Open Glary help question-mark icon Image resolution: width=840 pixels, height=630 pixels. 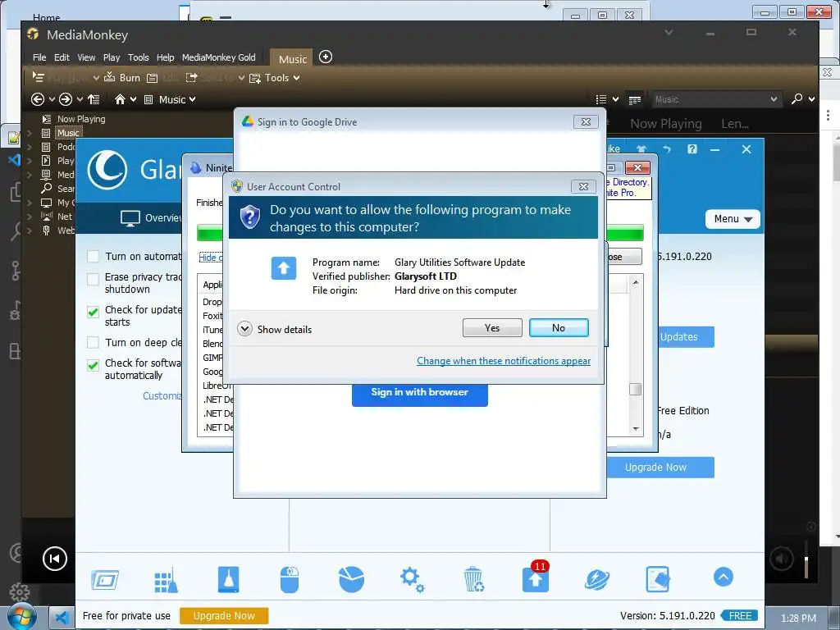692,149
